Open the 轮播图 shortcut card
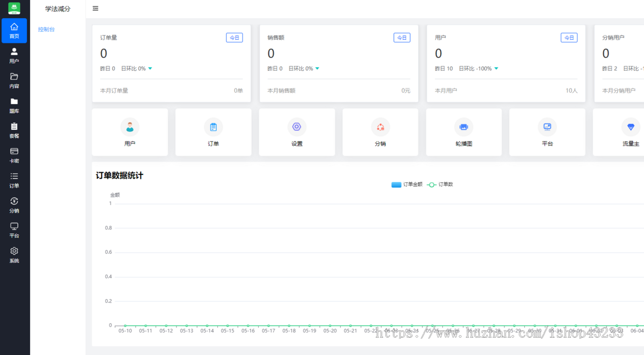 [x=464, y=132]
